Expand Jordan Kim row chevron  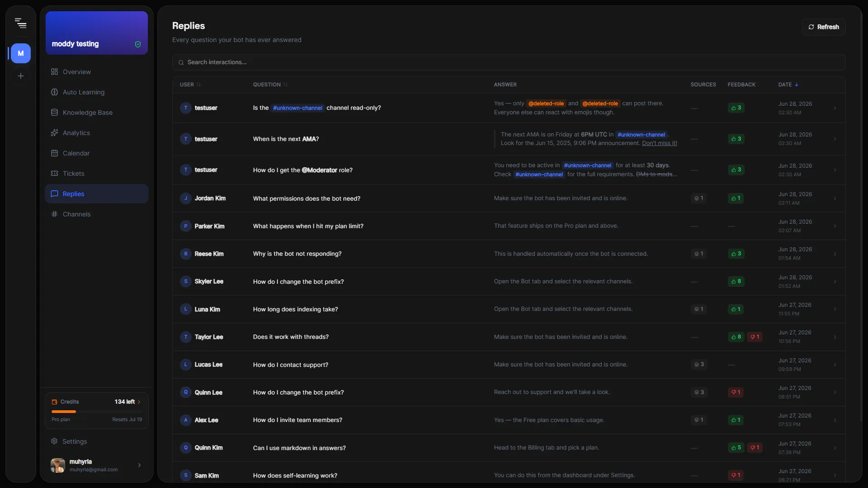pyautogui.click(x=835, y=198)
